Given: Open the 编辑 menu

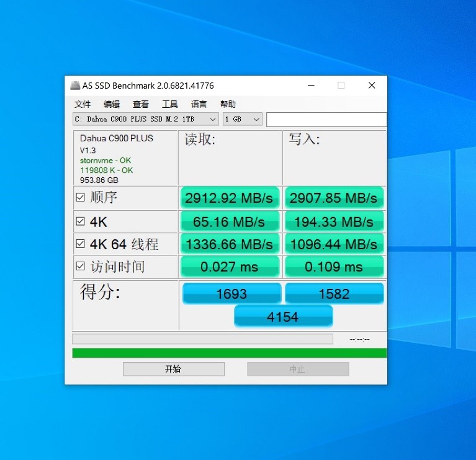Looking at the screenshot, I should [x=112, y=104].
